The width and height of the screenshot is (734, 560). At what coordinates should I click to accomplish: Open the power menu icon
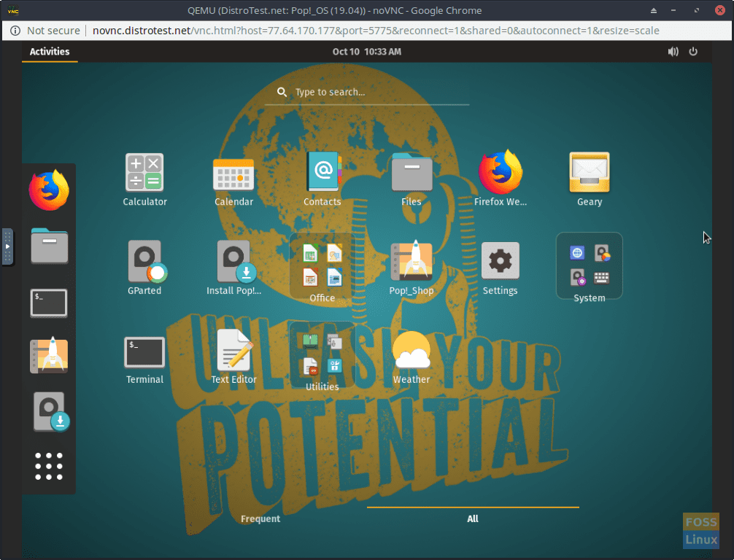(x=693, y=52)
